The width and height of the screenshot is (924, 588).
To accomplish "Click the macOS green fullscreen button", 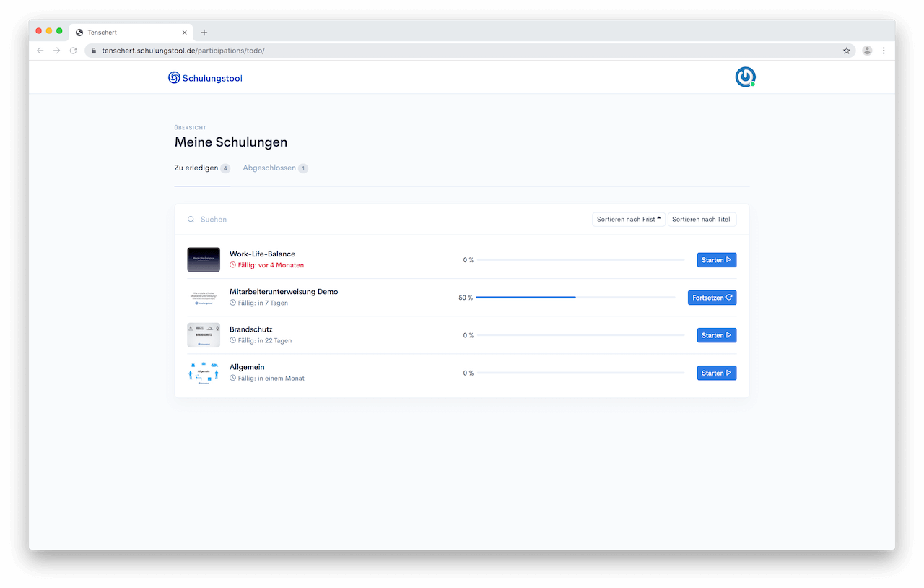I will (59, 31).
